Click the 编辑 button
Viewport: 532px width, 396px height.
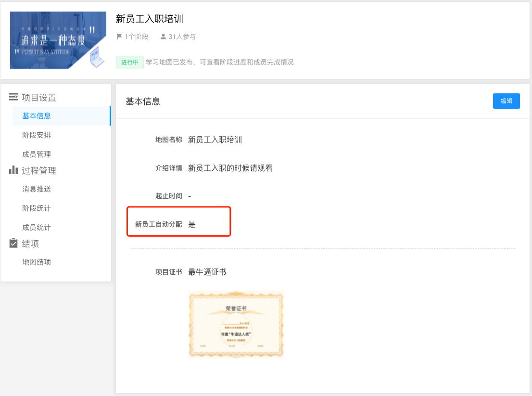click(506, 101)
